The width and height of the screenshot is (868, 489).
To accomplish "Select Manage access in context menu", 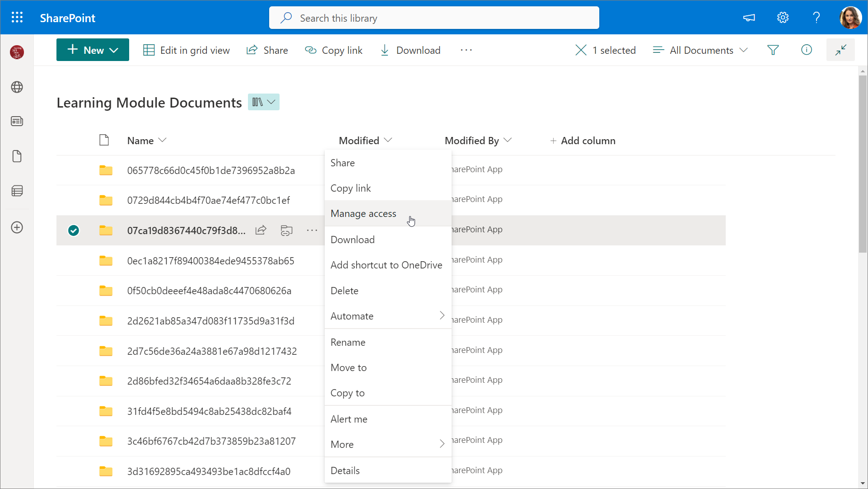I will click(x=363, y=213).
